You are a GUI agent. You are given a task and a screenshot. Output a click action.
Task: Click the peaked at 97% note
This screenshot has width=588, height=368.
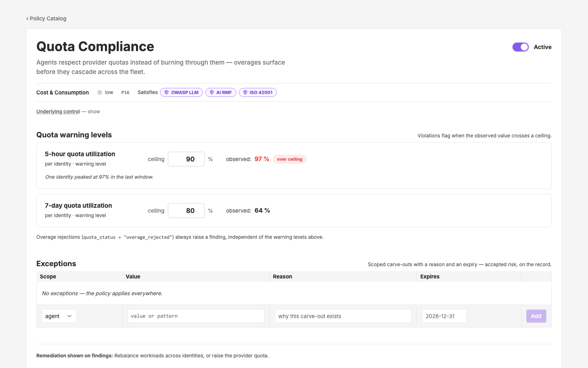tap(99, 177)
